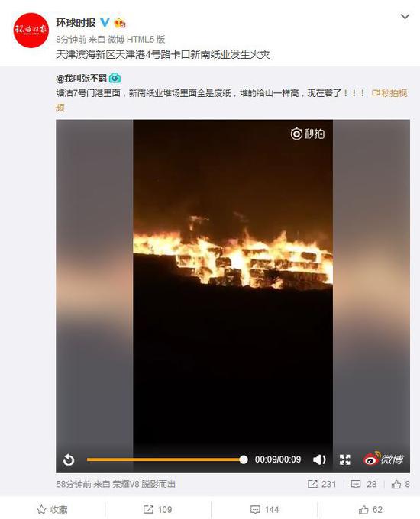Click the video progress bar handle

pos(244,459)
